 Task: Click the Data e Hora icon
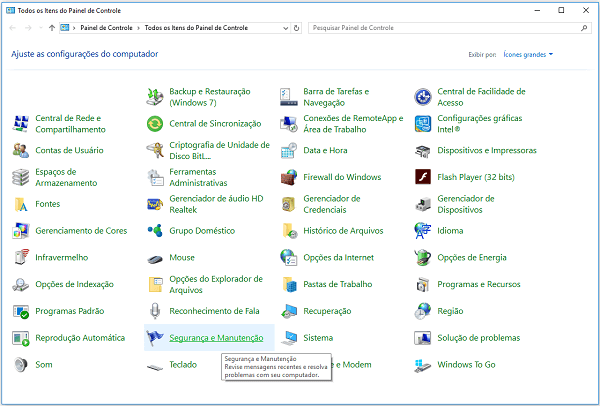pyautogui.click(x=289, y=150)
